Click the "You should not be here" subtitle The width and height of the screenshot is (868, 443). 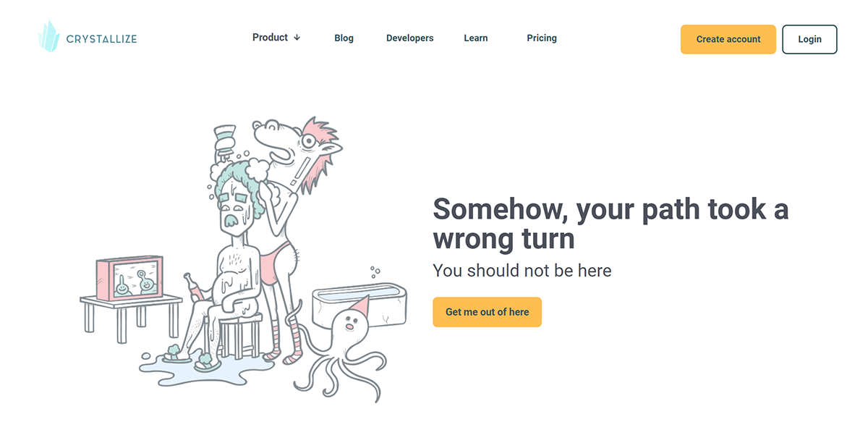coord(522,271)
